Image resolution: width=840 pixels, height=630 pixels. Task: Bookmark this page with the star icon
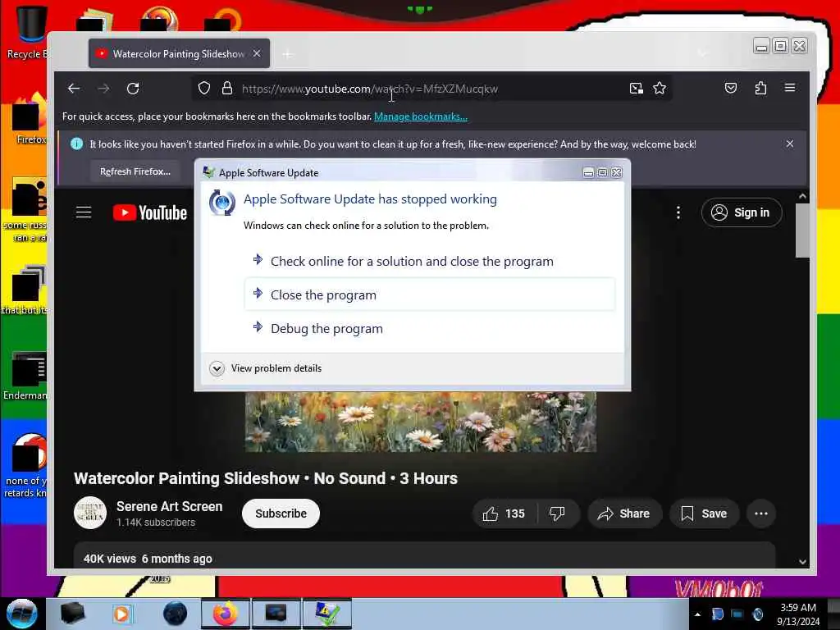[x=660, y=89]
